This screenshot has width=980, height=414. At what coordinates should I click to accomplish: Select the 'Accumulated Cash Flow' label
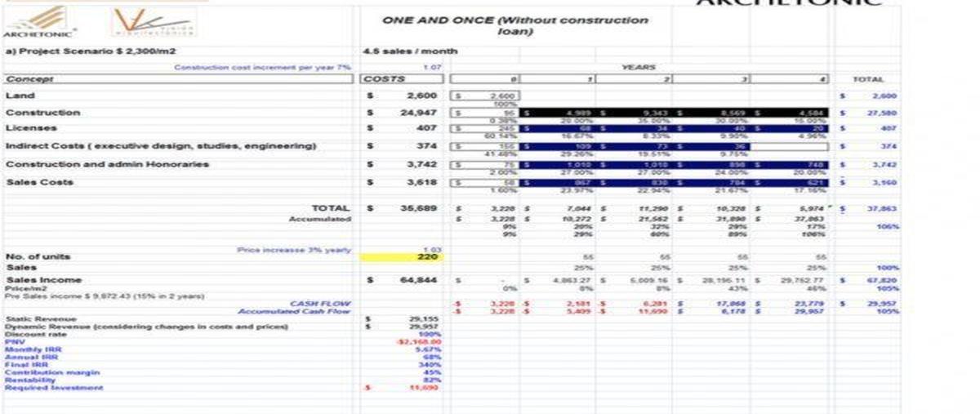[x=294, y=311]
